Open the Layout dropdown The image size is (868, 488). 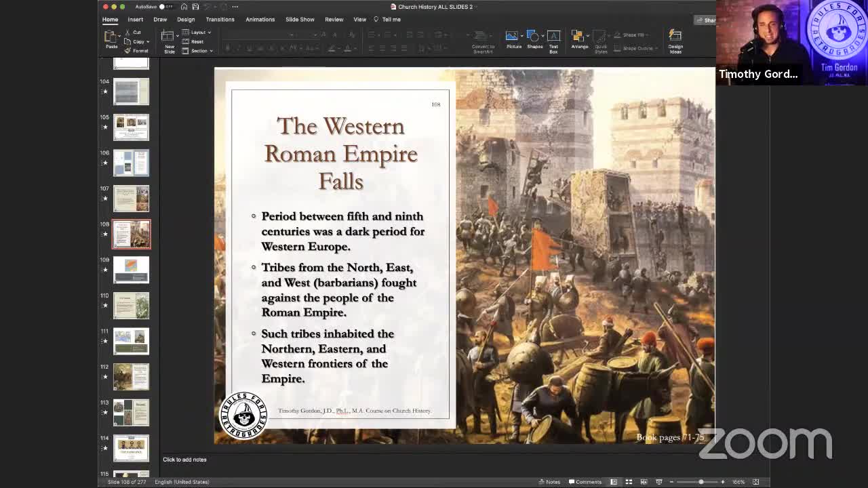(x=197, y=33)
